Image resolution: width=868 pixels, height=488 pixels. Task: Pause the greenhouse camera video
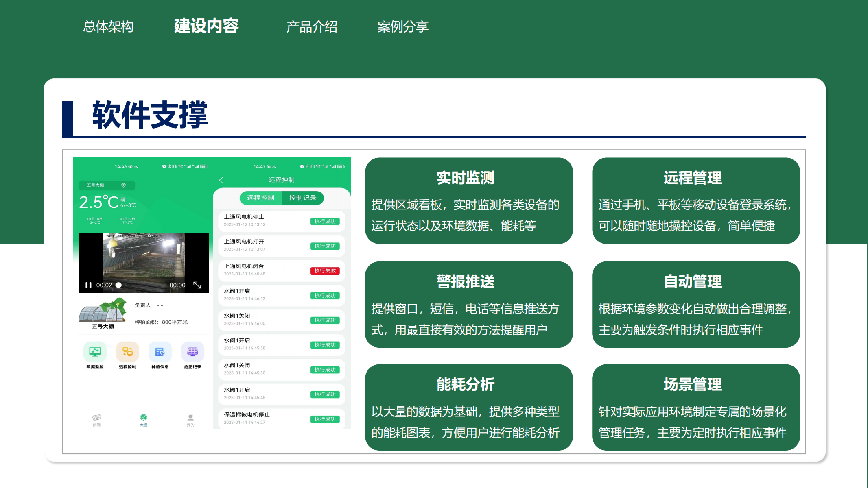click(88, 285)
